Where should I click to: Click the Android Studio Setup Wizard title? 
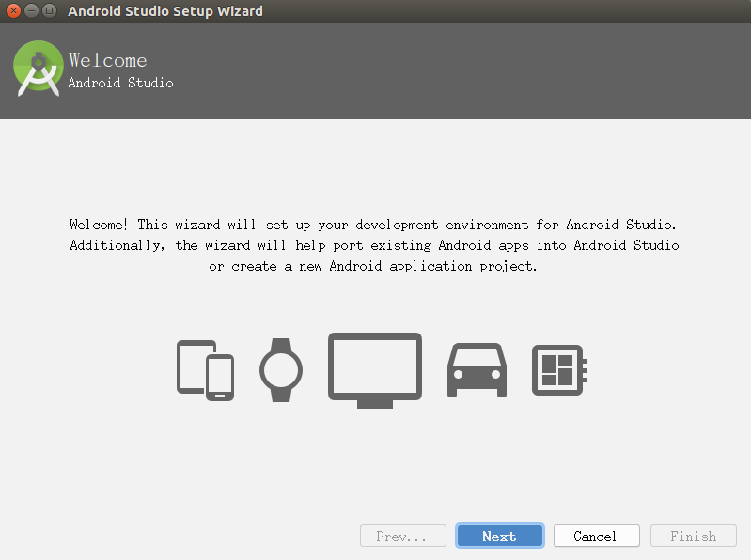pos(165,11)
